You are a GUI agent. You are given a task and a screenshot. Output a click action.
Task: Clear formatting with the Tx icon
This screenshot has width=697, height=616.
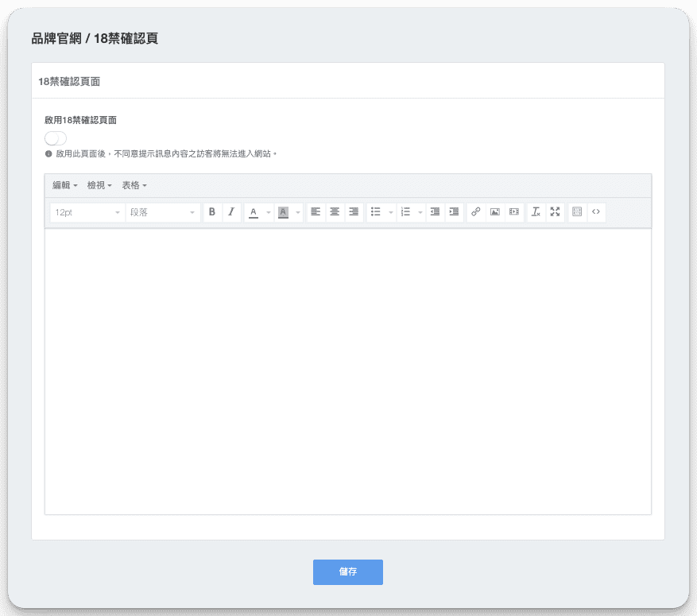coord(536,212)
